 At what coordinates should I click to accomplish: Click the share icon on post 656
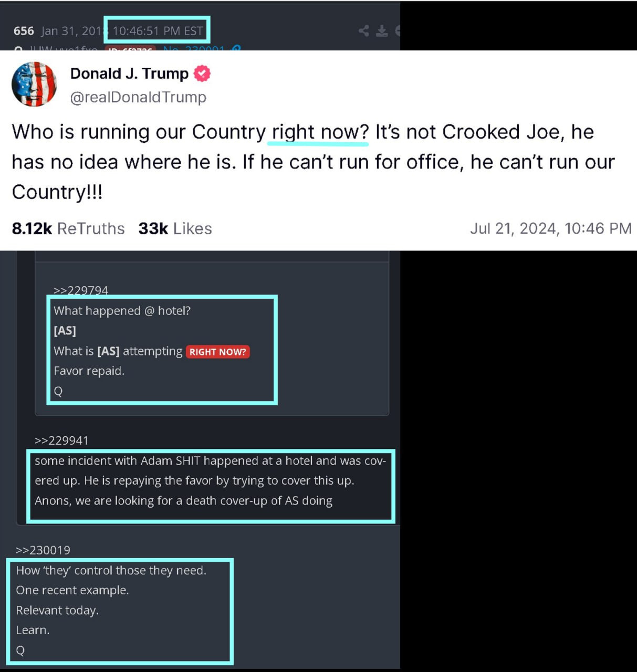coord(363,31)
